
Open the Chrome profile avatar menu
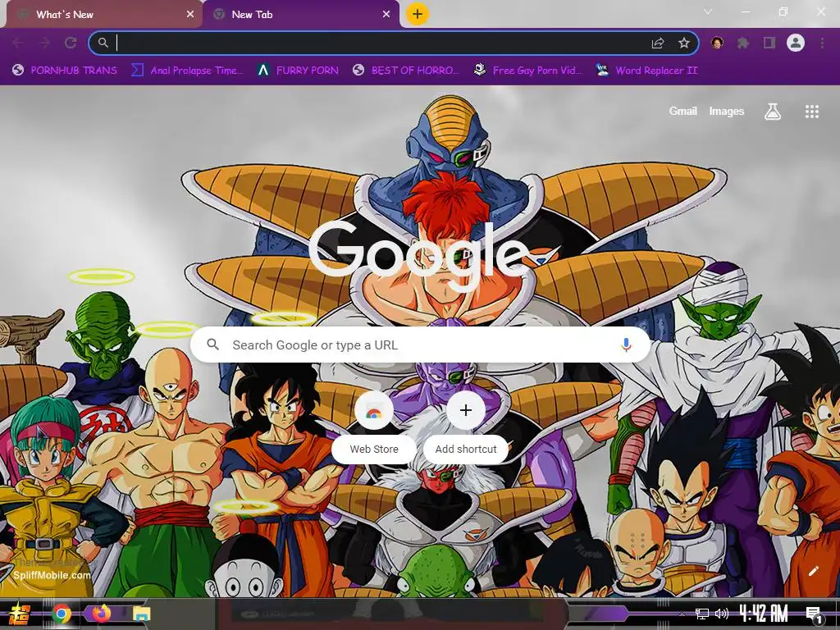796,43
